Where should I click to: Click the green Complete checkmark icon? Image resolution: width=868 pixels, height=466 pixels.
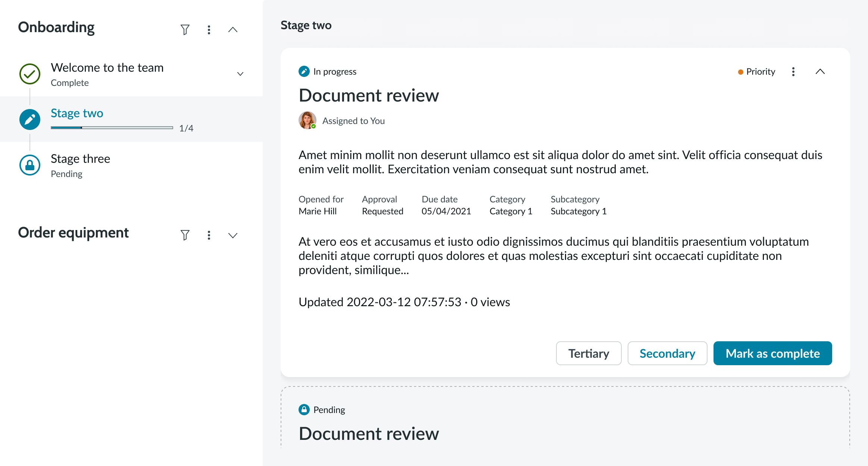tap(30, 74)
